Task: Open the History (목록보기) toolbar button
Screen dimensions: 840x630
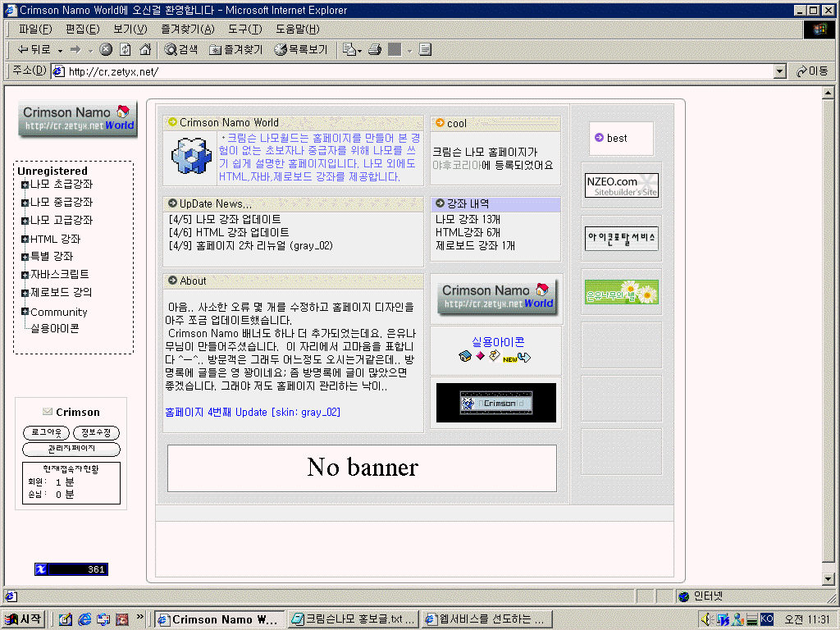Action: coord(301,50)
